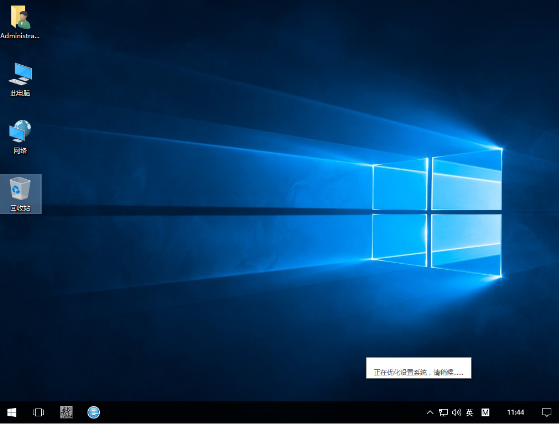Launch Internet Explorer from the taskbar
Image resolution: width=559 pixels, height=424 pixels.
click(x=93, y=413)
